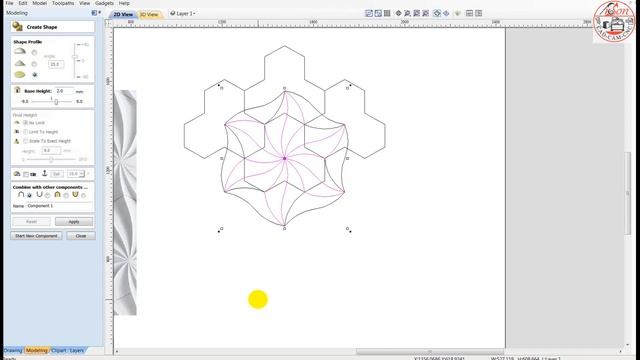Tile windows horizontally icon
The height and width of the screenshot is (360, 640).
[469, 13]
